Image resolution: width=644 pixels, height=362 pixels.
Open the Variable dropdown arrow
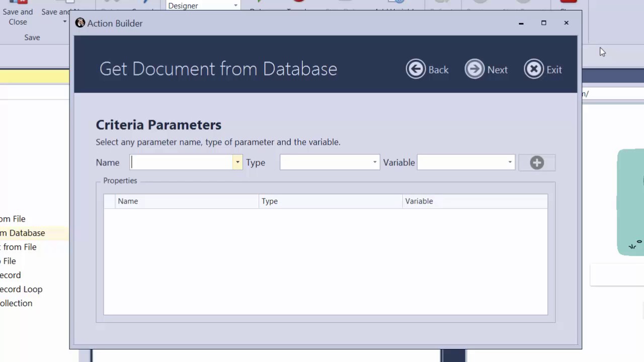(510, 162)
